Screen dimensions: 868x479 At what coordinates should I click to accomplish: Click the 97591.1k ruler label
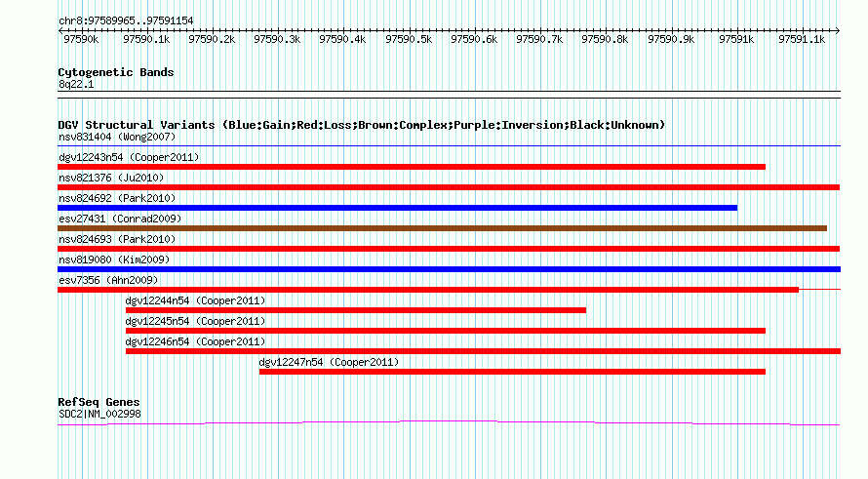pyautogui.click(x=802, y=39)
